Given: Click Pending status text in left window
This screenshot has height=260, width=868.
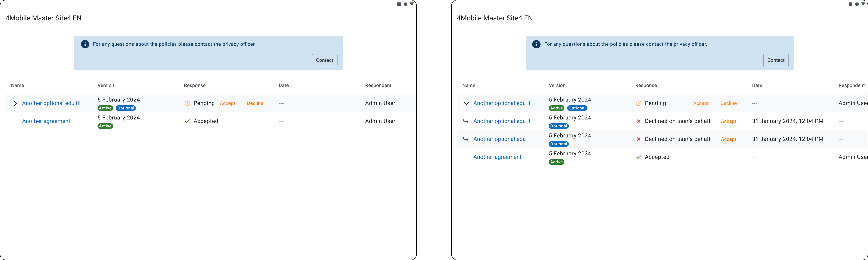Looking at the screenshot, I should pos(204,103).
